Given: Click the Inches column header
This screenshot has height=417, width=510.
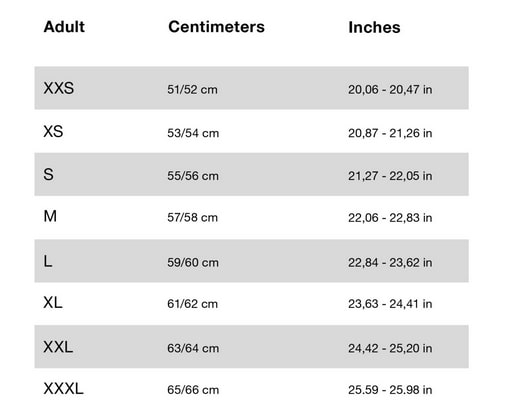Looking at the screenshot, I should (374, 27).
